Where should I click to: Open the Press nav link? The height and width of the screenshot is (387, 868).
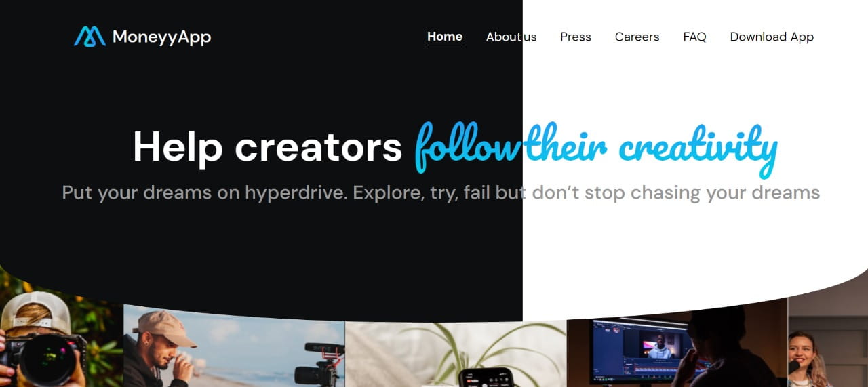(576, 37)
